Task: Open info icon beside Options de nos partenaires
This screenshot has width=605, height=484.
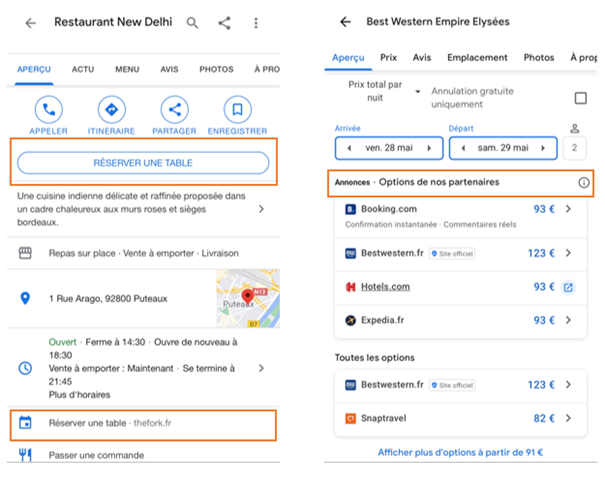Action: [584, 182]
